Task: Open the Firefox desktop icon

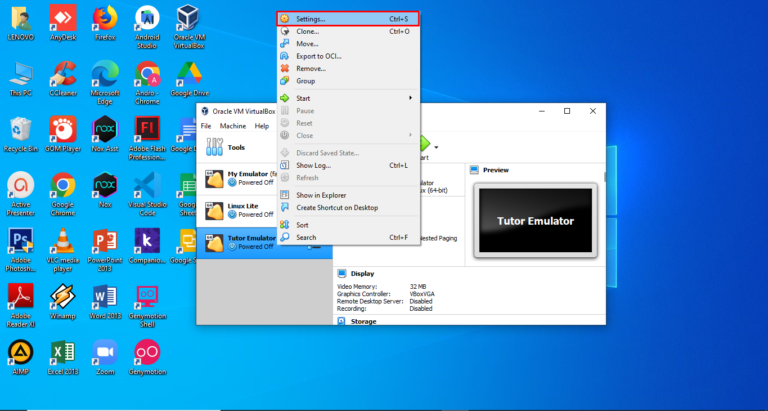Action: point(105,24)
